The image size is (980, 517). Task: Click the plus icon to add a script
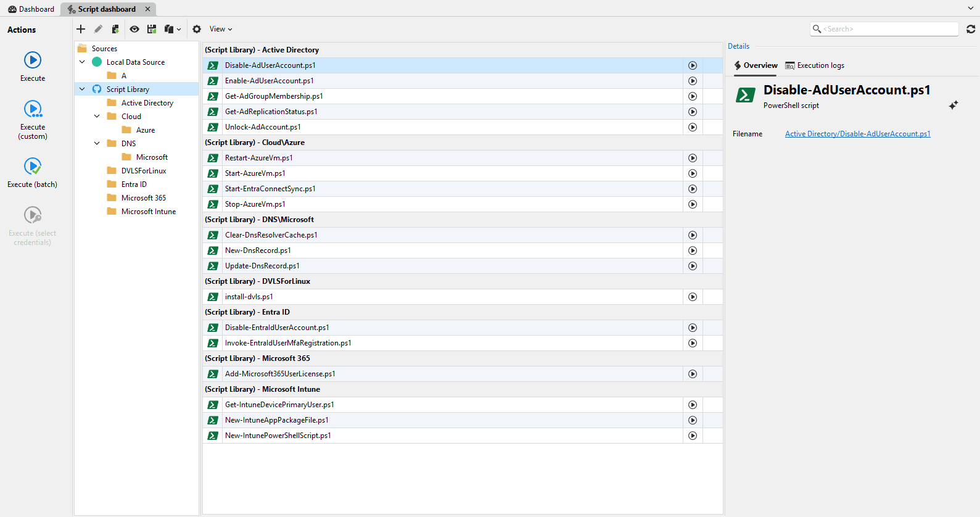81,29
